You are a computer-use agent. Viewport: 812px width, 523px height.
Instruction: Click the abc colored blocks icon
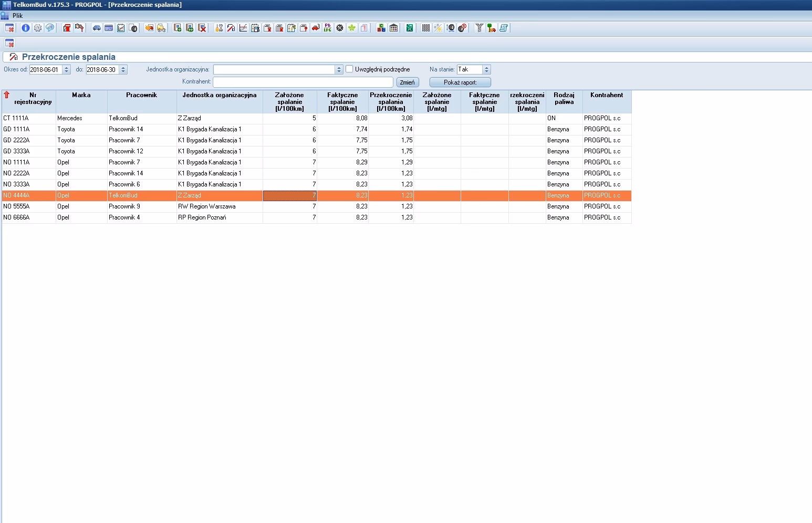[x=381, y=28]
